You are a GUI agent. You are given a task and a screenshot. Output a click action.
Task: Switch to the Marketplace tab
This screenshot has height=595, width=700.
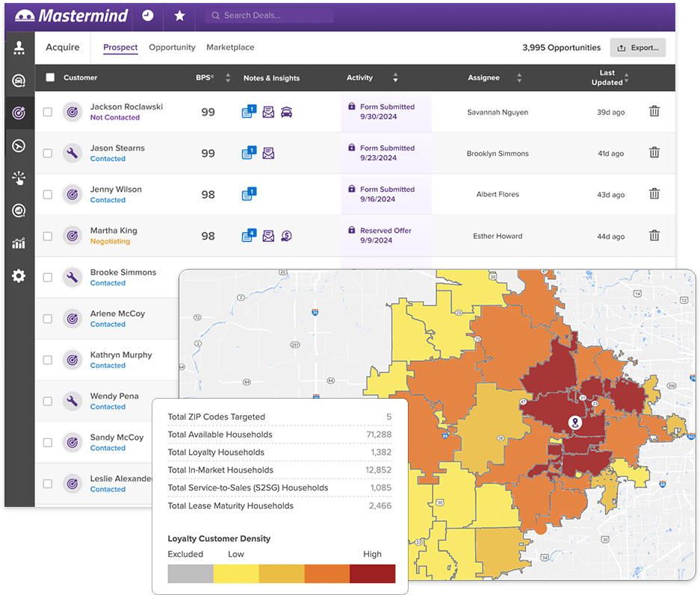(x=230, y=47)
